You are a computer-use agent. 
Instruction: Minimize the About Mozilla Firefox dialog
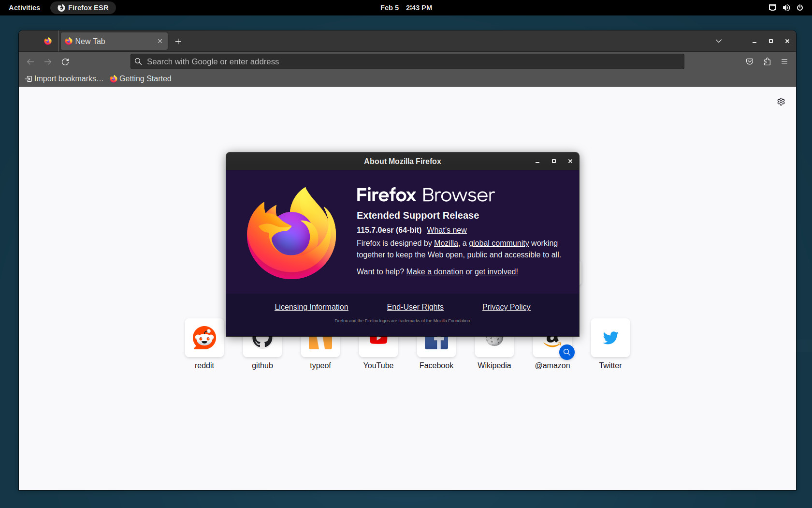[x=537, y=162]
